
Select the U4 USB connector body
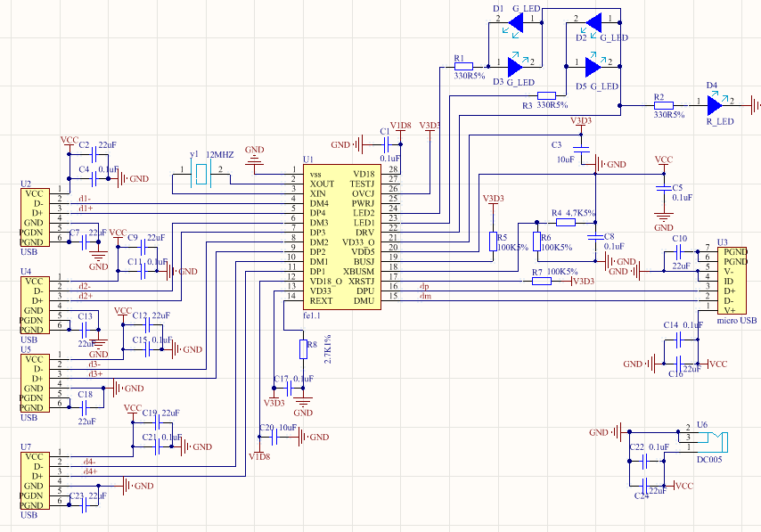(x=35, y=306)
